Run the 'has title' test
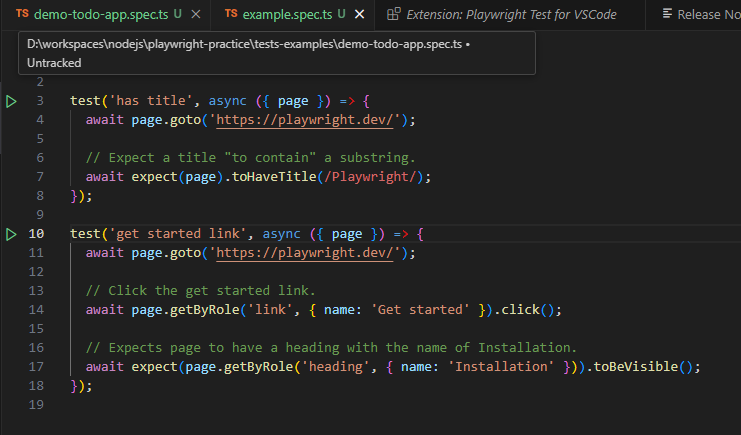 (x=11, y=101)
